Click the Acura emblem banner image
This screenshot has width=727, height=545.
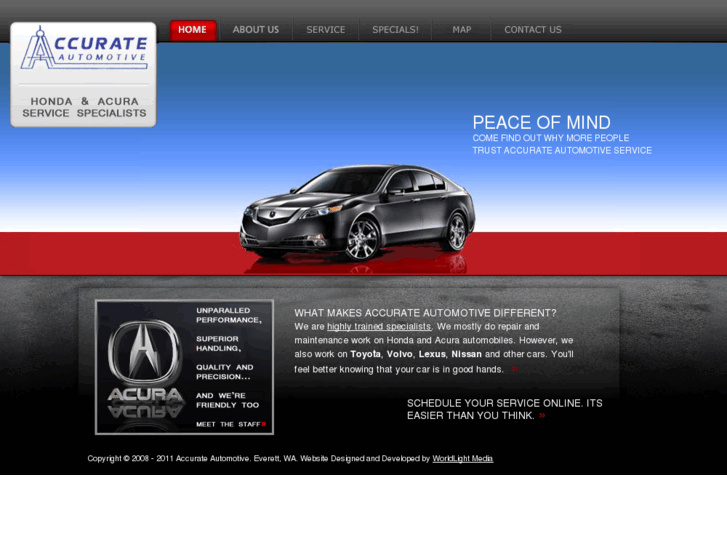184,367
